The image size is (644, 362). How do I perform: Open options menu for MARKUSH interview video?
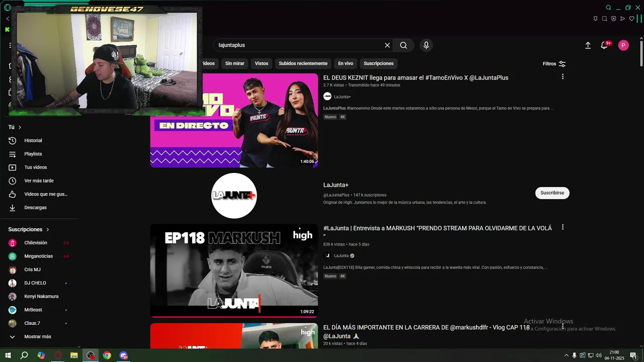coord(562,227)
